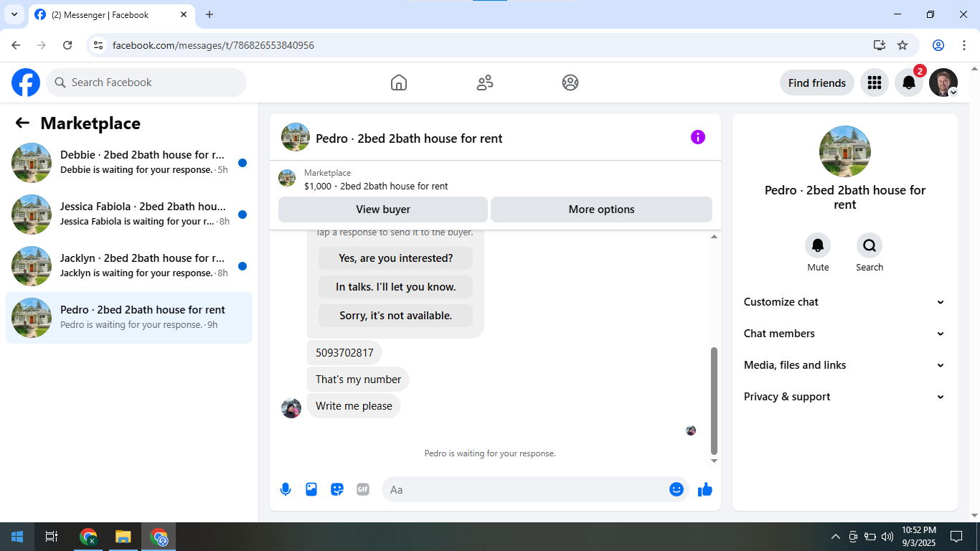Image resolution: width=980 pixels, height=551 pixels.
Task: Open Debbie's house rental conversation
Action: coord(129,163)
